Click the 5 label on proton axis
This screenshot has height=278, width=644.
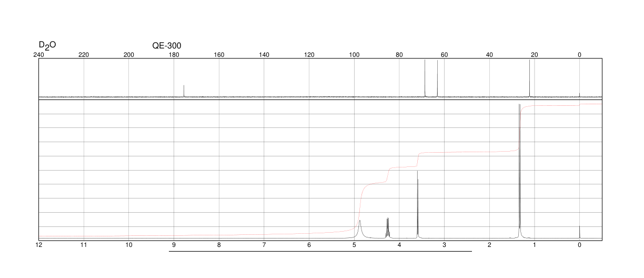[354, 245]
